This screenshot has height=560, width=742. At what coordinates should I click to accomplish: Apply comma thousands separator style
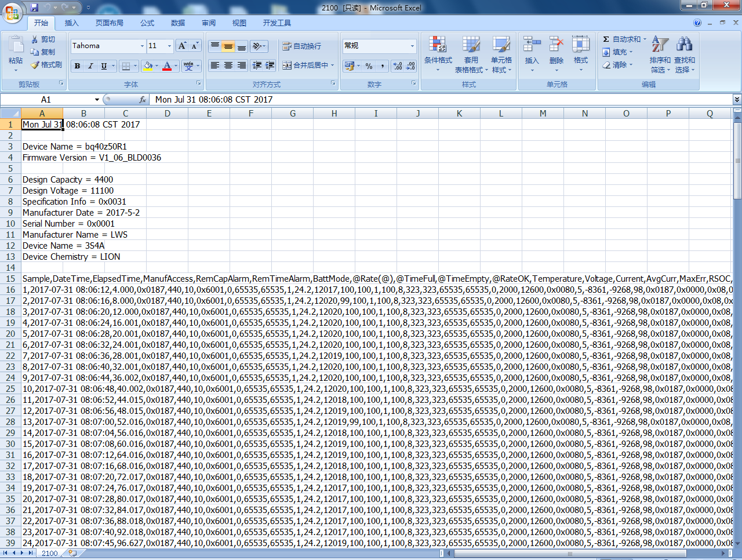point(383,66)
